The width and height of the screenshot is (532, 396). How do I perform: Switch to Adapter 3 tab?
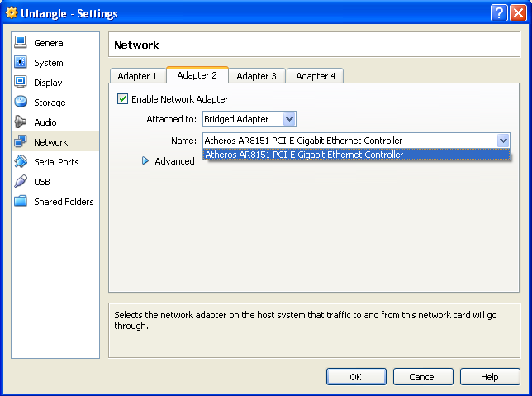point(256,76)
